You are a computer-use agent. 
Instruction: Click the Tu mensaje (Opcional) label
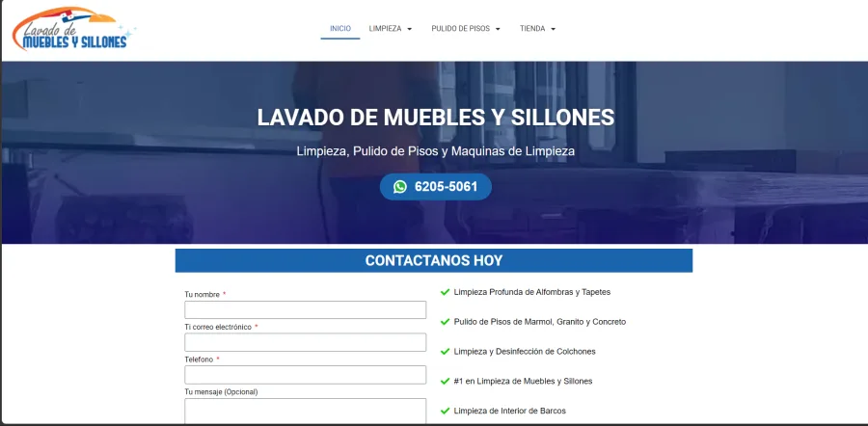[221, 392]
